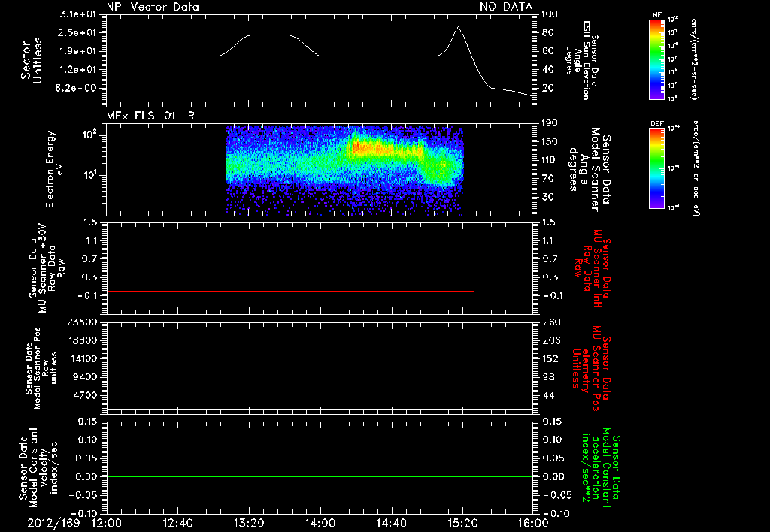Screen dimensions: 770x532
Task: Click the red 'MU Scanner Inh Raw Data' title
Action: coord(593,268)
